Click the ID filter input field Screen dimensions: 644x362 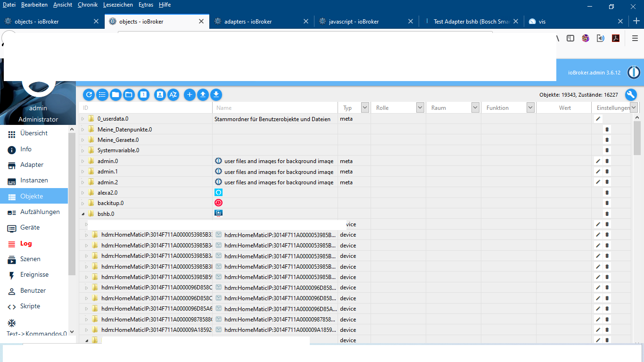[x=146, y=107]
